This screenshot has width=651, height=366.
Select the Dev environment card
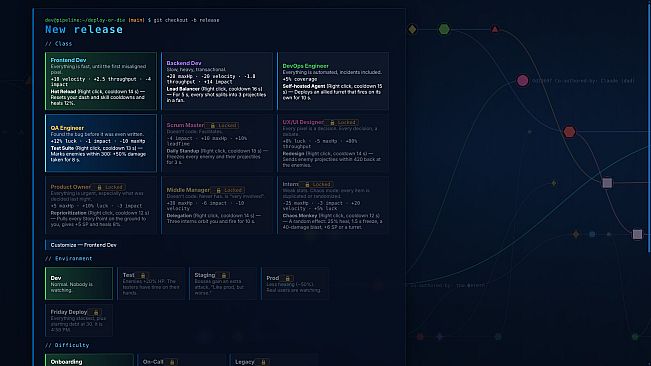79,283
